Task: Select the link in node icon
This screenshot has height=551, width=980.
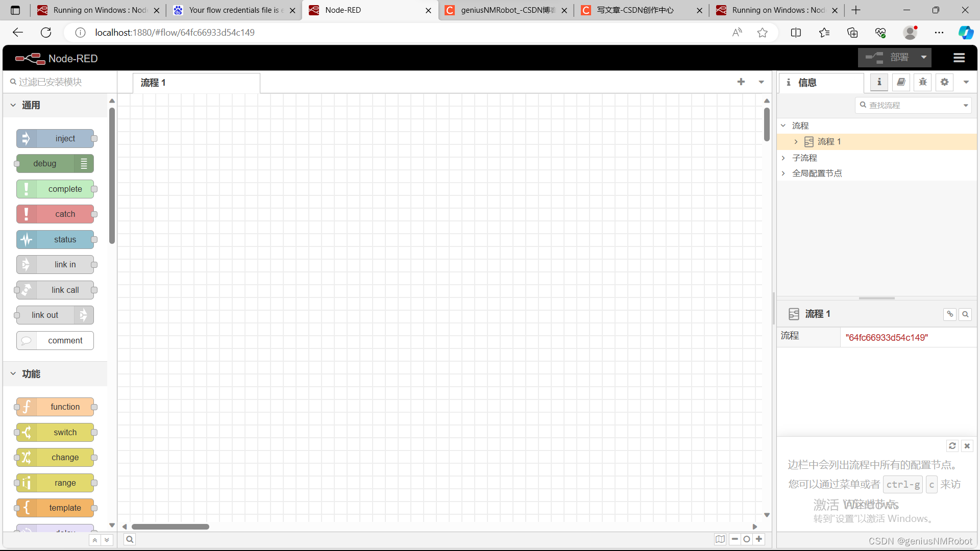Action: [x=26, y=264]
